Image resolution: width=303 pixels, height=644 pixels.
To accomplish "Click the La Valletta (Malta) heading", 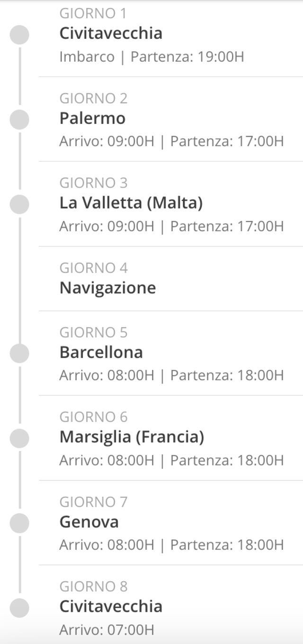I will (x=131, y=203).
